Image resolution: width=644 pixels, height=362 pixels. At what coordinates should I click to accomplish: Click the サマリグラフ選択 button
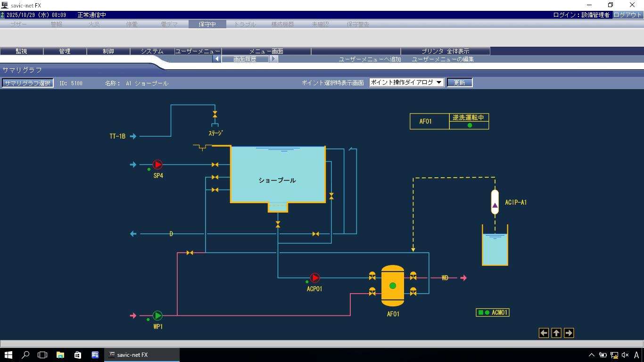(27, 83)
